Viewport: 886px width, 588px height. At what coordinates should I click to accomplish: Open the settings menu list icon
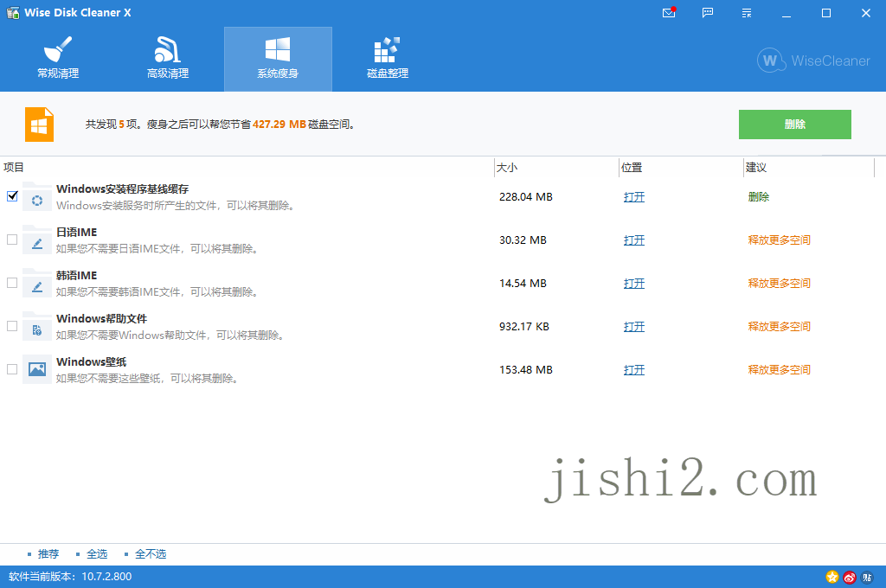pyautogui.click(x=747, y=12)
